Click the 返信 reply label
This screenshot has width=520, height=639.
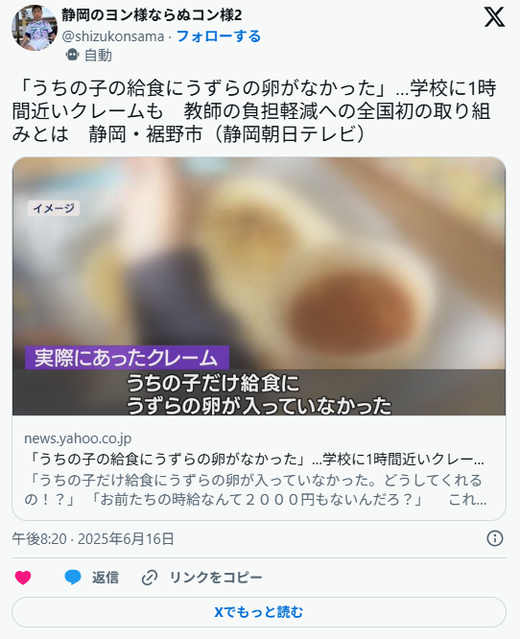105,577
